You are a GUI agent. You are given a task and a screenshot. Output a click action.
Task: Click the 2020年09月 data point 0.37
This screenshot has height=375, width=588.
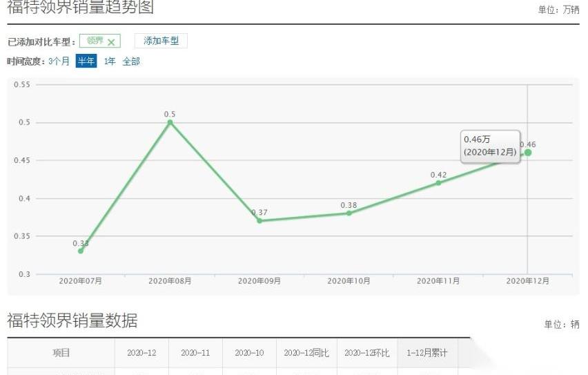coord(259,221)
